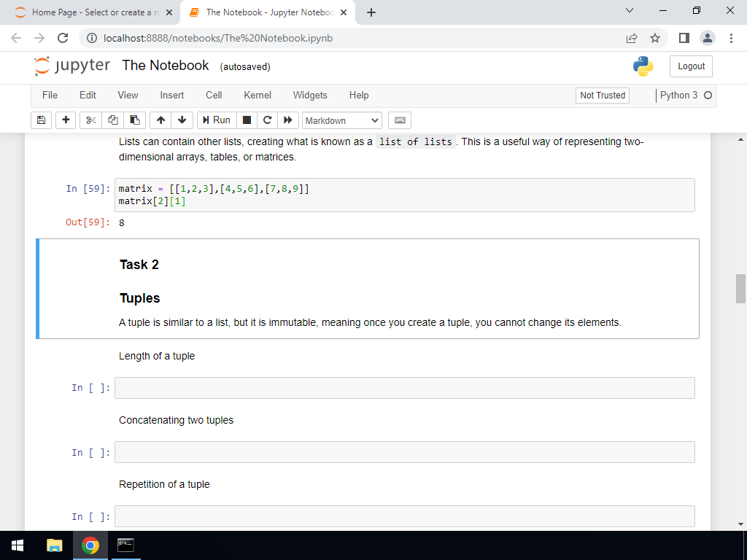Open the command prompt taskbar icon
The height and width of the screenshot is (560, 747).
click(x=125, y=545)
